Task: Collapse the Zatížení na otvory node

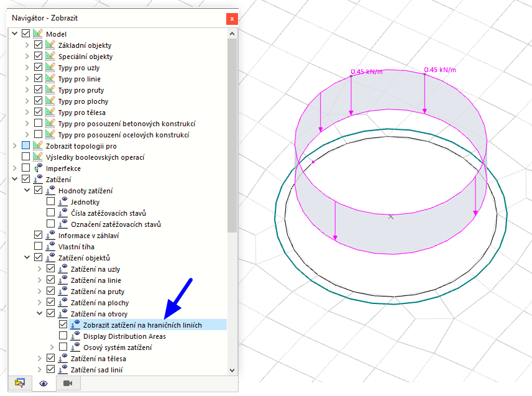Action: (x=40, y=313)
